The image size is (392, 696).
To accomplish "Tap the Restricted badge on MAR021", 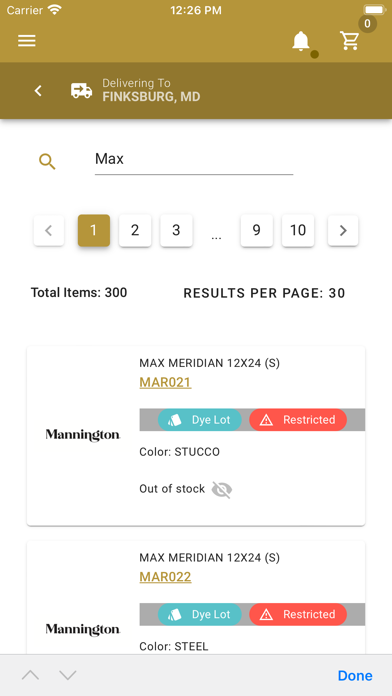I will pyautogui.click(x=298, y=420).
